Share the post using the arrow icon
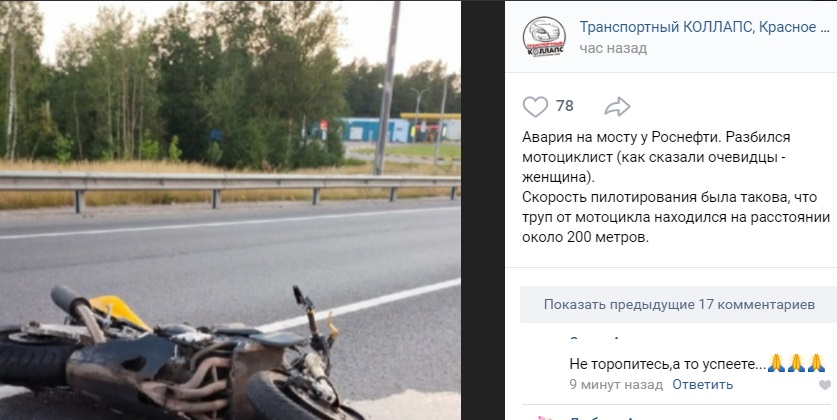Screen dimensions: 837x420 pyautogui.click(x=617, y=107)
